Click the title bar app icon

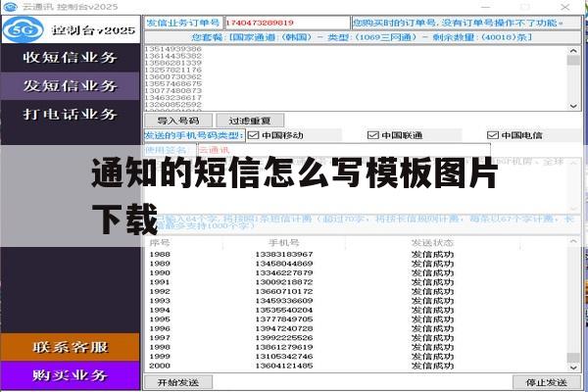[x=10, y=7]
